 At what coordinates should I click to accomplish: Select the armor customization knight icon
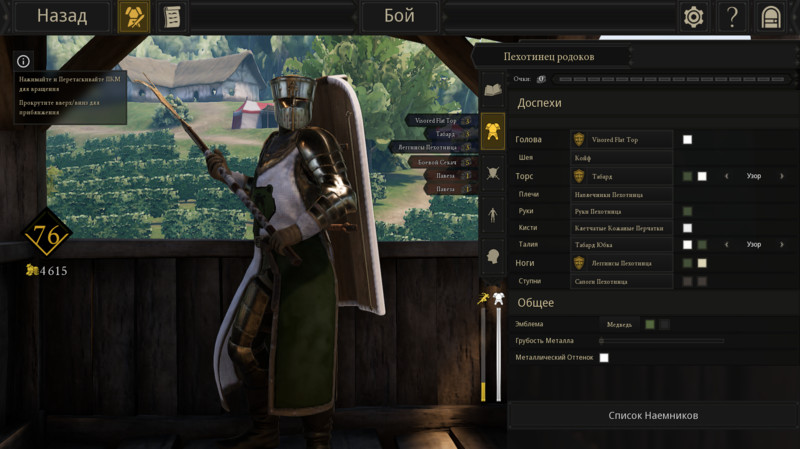[134, 17]
